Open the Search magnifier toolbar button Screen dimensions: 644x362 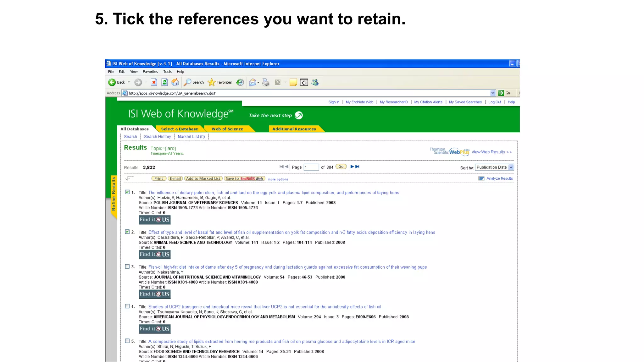coord(194,82)
